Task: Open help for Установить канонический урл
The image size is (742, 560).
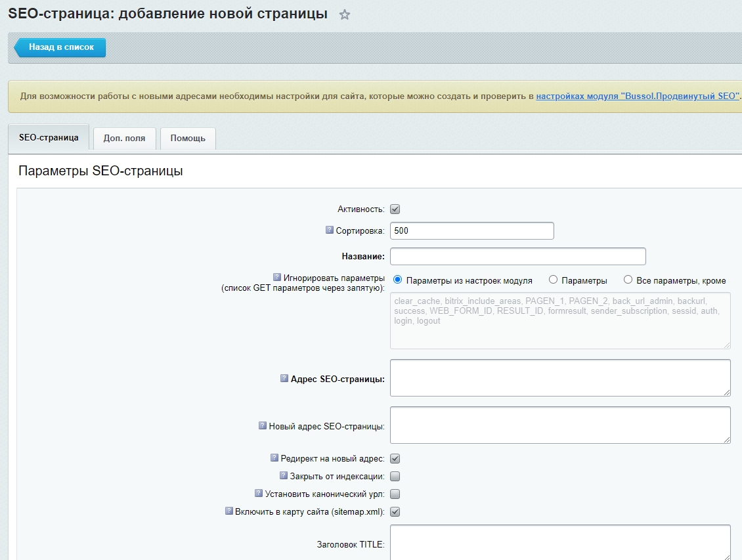Action: tap(258, 494)
